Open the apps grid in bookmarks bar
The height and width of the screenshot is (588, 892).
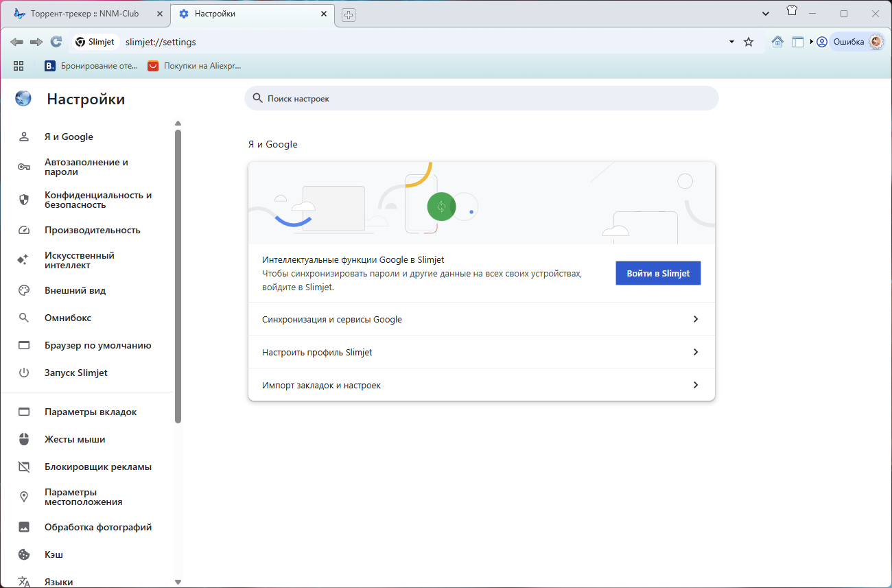point(19,66)
